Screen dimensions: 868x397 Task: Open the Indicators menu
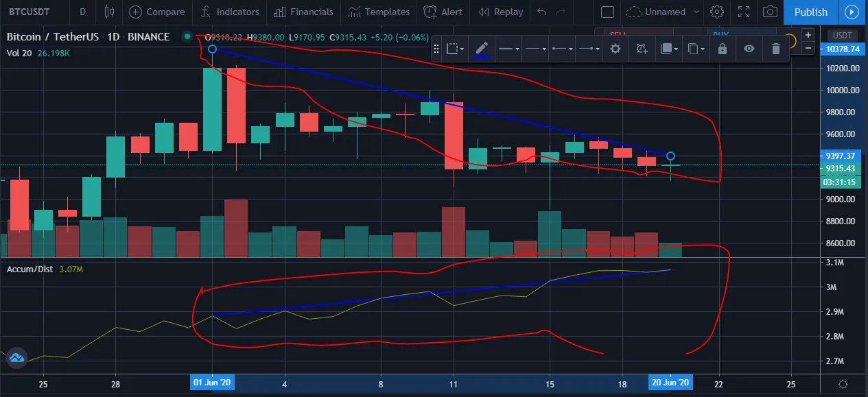[230, 12]
